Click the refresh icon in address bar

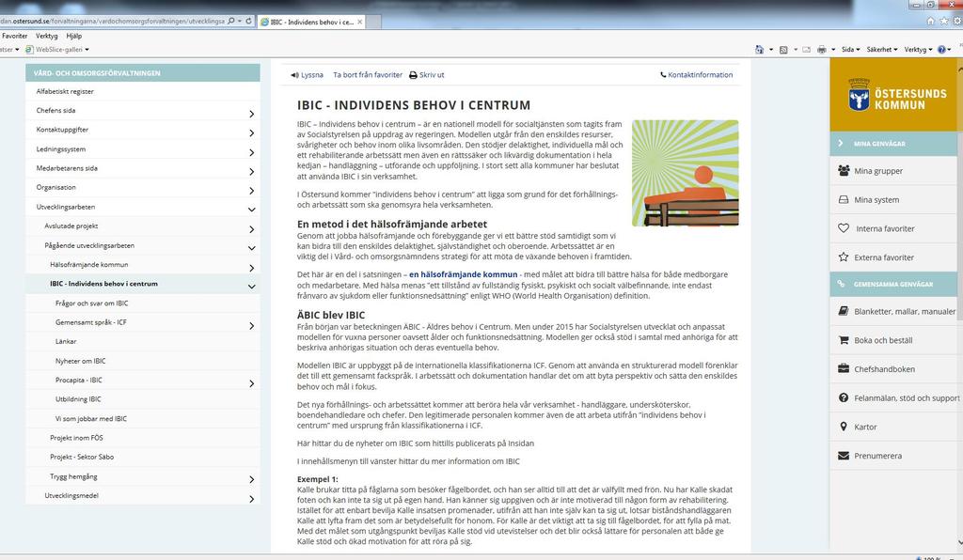248,21
